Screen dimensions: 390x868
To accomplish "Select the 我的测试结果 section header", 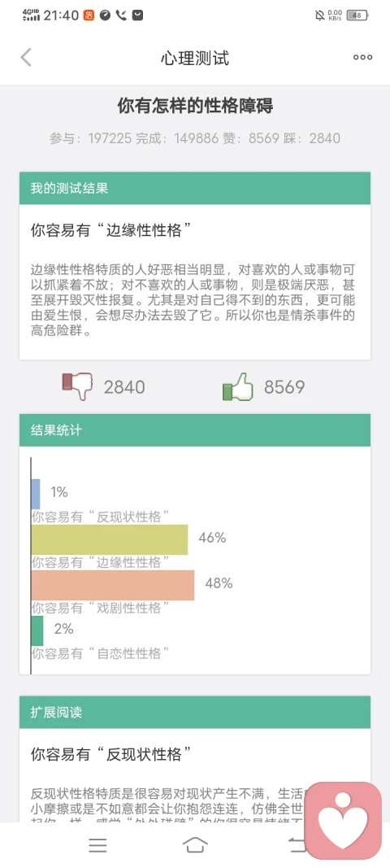I will (195, 188).
